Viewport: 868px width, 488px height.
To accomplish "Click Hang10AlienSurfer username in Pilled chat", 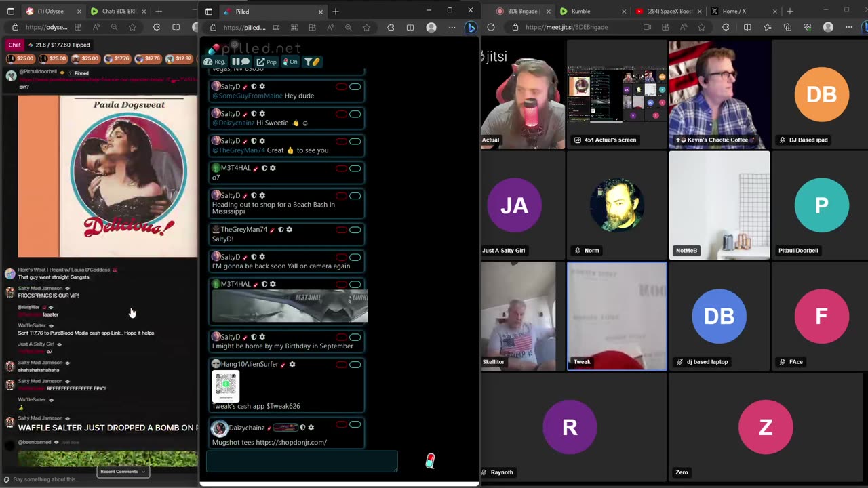I will click(250, 364).
